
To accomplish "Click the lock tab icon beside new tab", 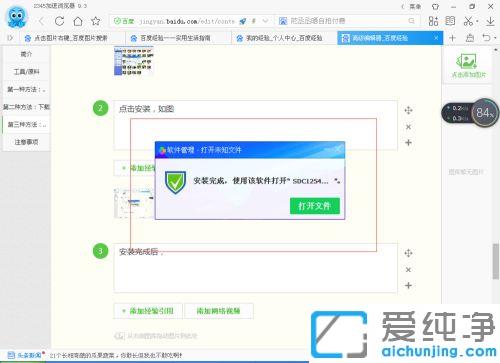I will point(470,38).
